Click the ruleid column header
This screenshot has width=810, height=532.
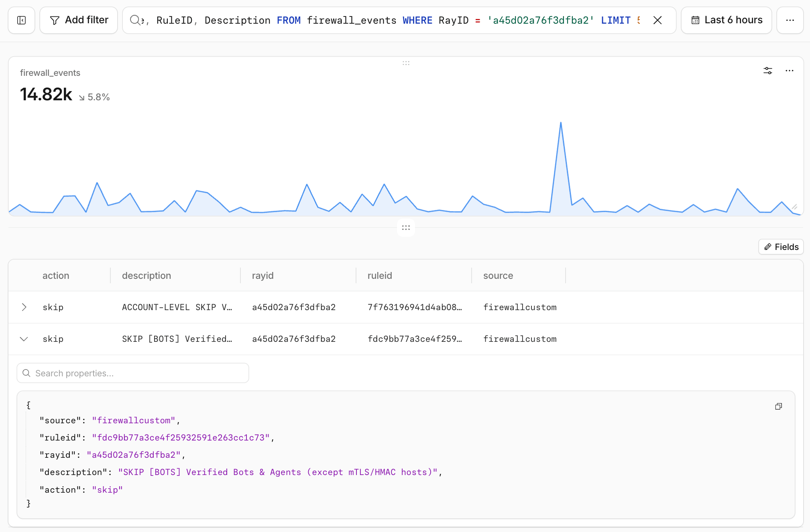point(380,276)
